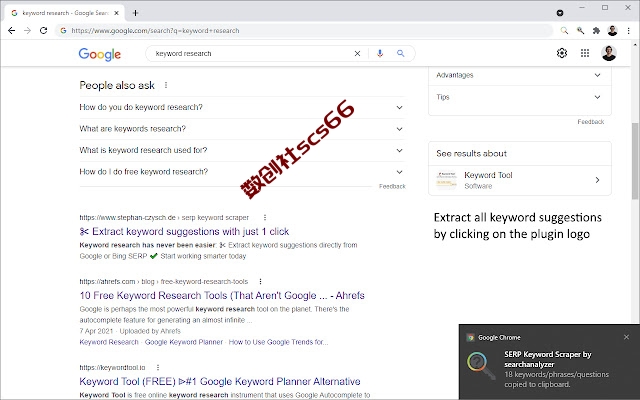Expand the Tips section
This screenshot has height=400, width=640.
[520, 97]
